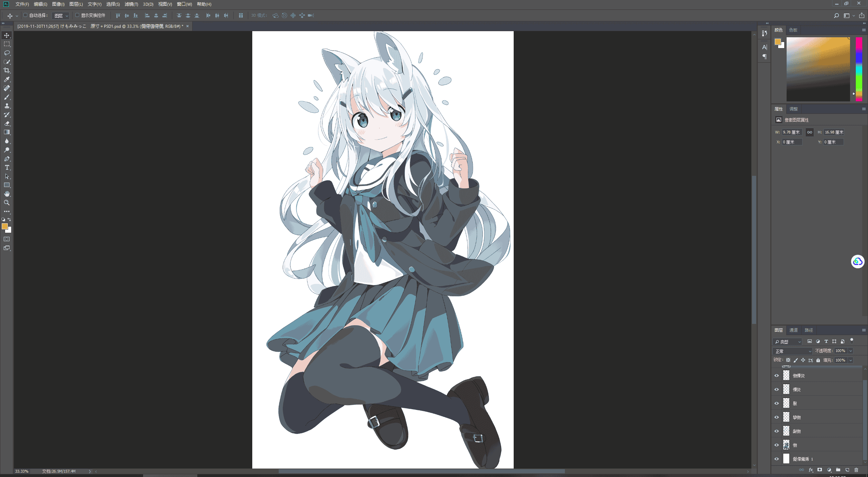Create a new layer via icon
The width and height of the screenshot is (868, 477).
[847, 470]
